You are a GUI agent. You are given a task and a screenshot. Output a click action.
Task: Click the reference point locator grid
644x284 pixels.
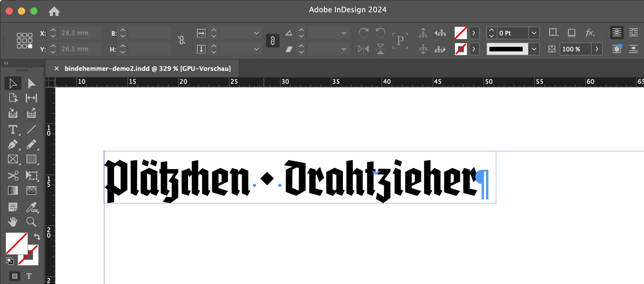(x=24, y=41)
